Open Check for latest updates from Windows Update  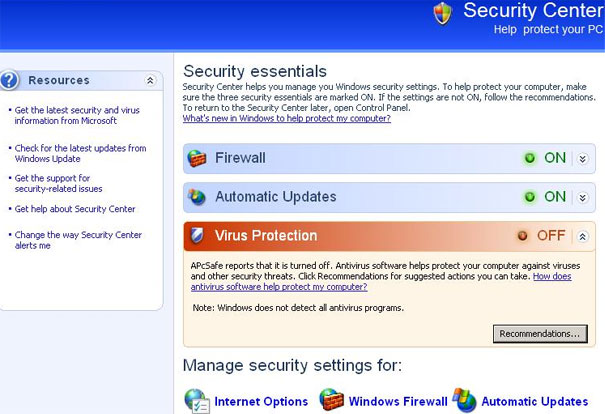click(x=80, y=153)
